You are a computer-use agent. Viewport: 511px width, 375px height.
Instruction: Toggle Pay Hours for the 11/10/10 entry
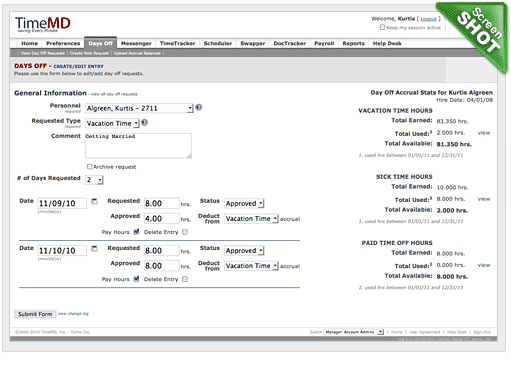136,279
